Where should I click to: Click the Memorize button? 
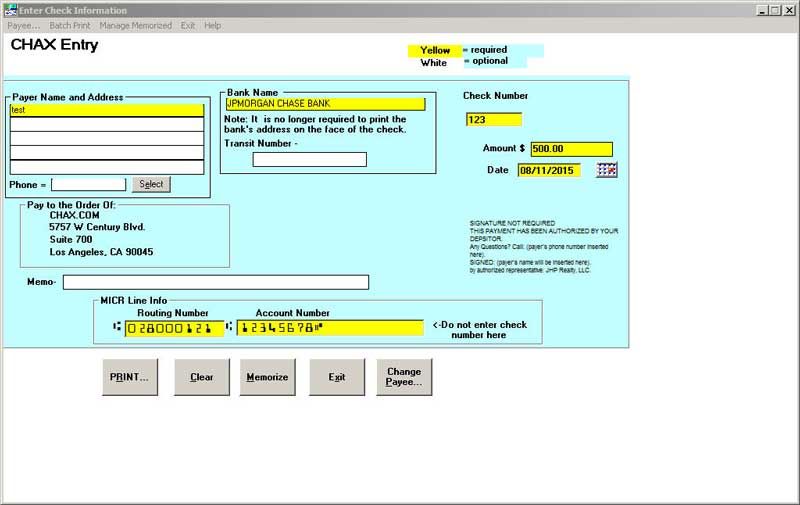pyautogui.click(x=268, y=377)
